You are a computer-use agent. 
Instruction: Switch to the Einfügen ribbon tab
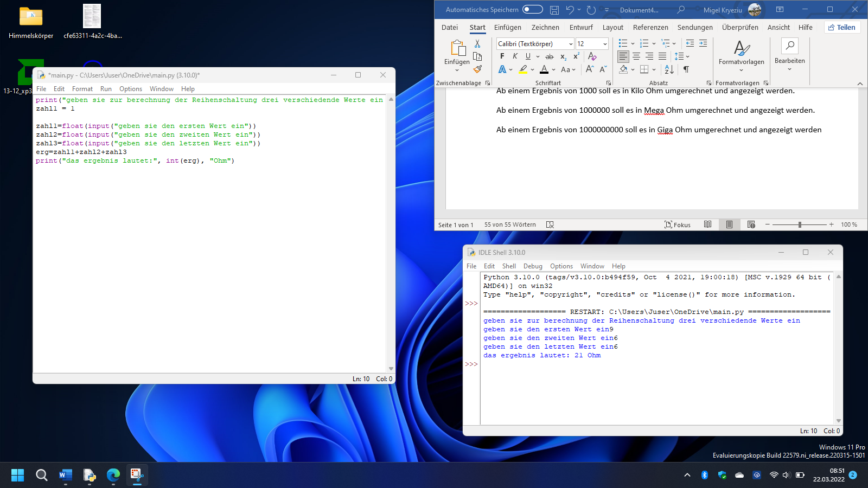[x=508, y=27]
